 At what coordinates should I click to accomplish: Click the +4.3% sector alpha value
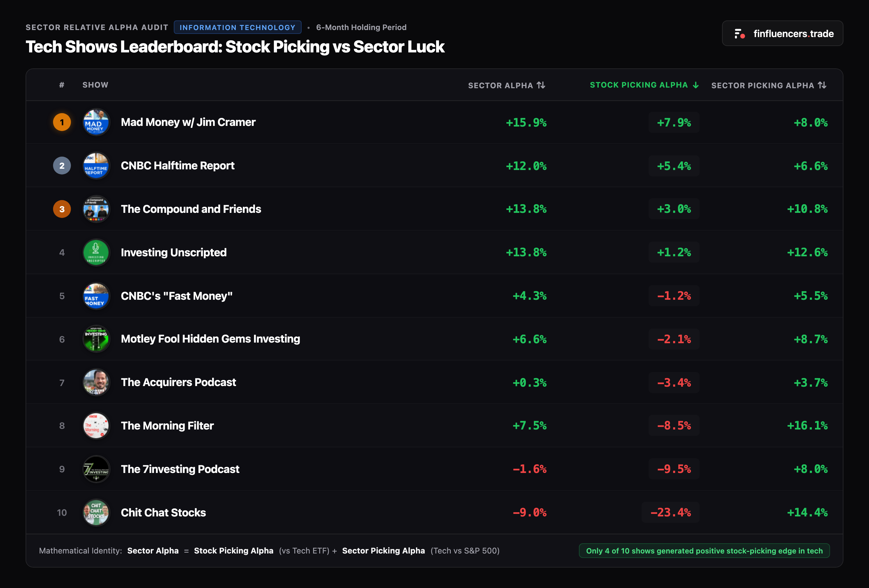click(x=529, y=296)
